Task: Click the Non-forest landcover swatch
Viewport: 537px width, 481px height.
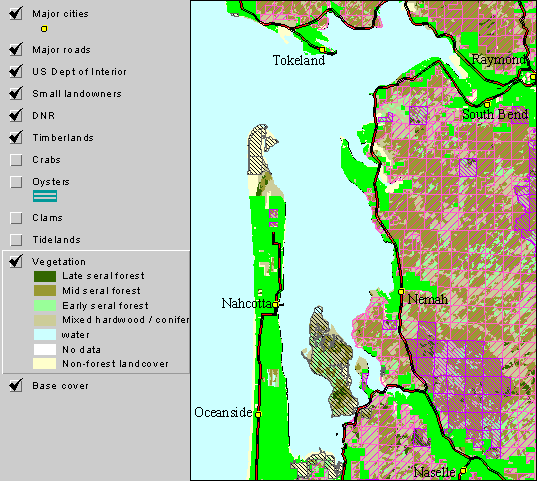Action: pos(45,364)
